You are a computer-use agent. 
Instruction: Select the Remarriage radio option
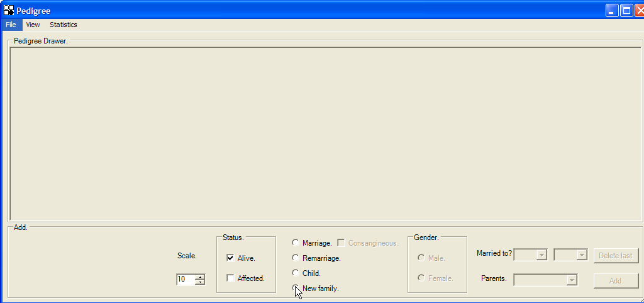pyautogui.click(x=296, y=258)
